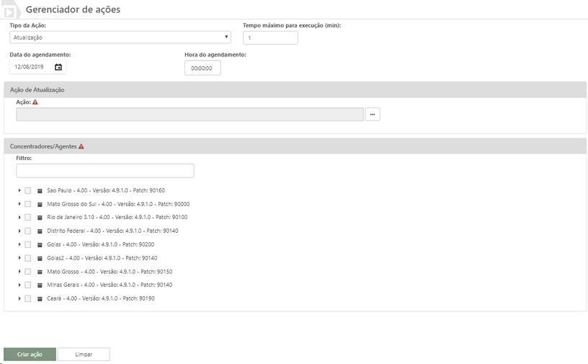Click warning icon next to Ação label
The image size is (588, 364).
[x=35, y=102]
